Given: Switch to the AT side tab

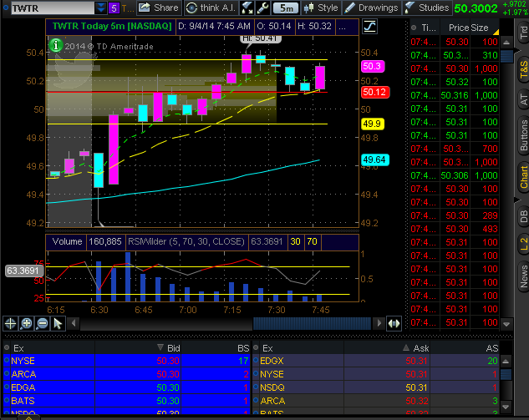Looking at the screenshot, I should click(523, 100).
